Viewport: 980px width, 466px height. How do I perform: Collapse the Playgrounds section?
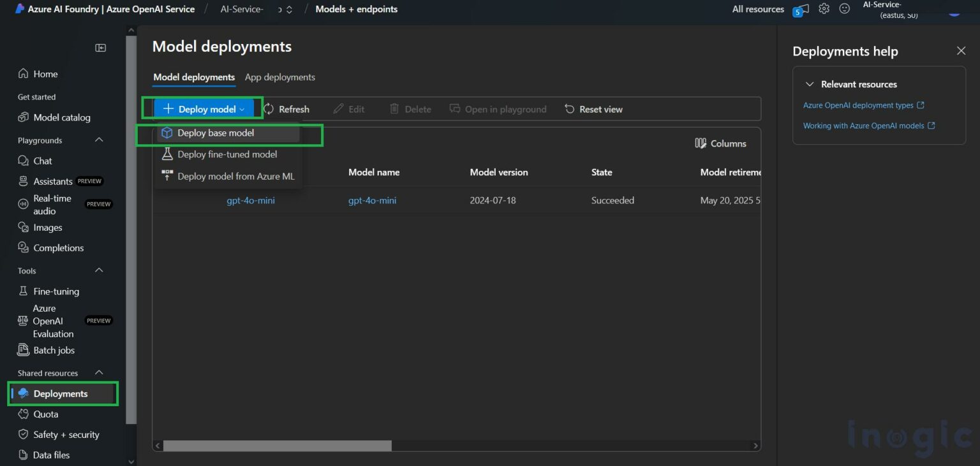(x=98, y=140)
